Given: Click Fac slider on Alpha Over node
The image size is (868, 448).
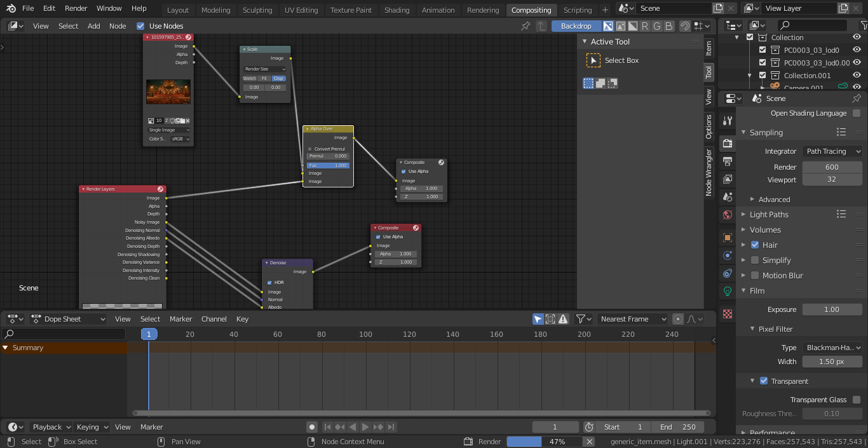Looking at the screenshot, I should (328, 165).
